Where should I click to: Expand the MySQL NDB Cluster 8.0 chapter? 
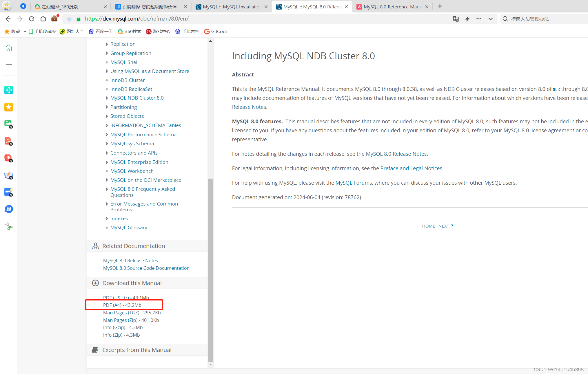[x=107, y=98]
